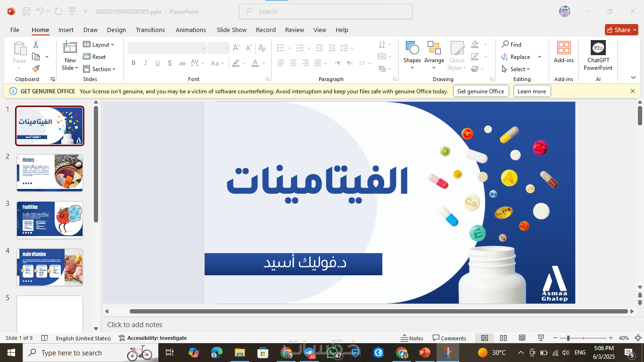
Task: Click the Undo arrow icon
Action: point(40,11)
